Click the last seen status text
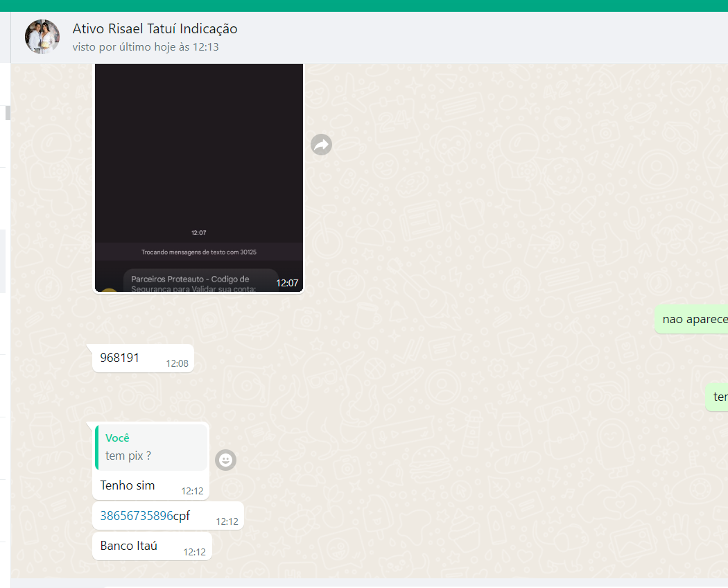Viewport: 728px width, 588px height. 146,47
